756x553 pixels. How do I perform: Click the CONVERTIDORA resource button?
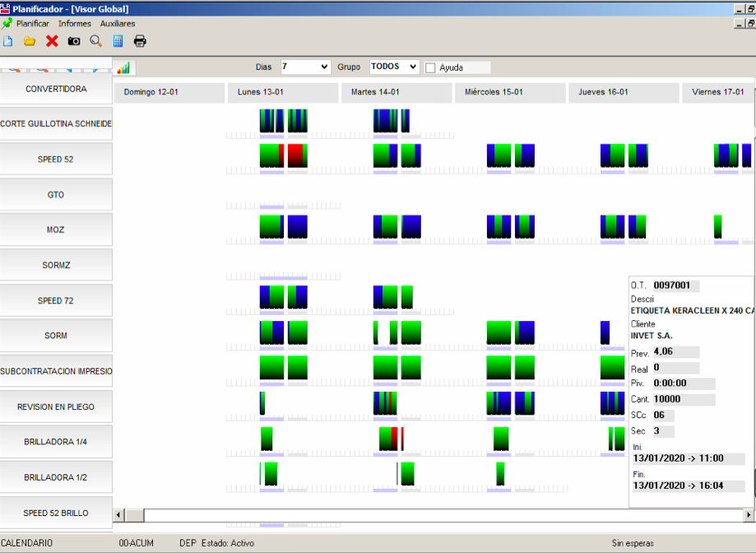[56, 89]
